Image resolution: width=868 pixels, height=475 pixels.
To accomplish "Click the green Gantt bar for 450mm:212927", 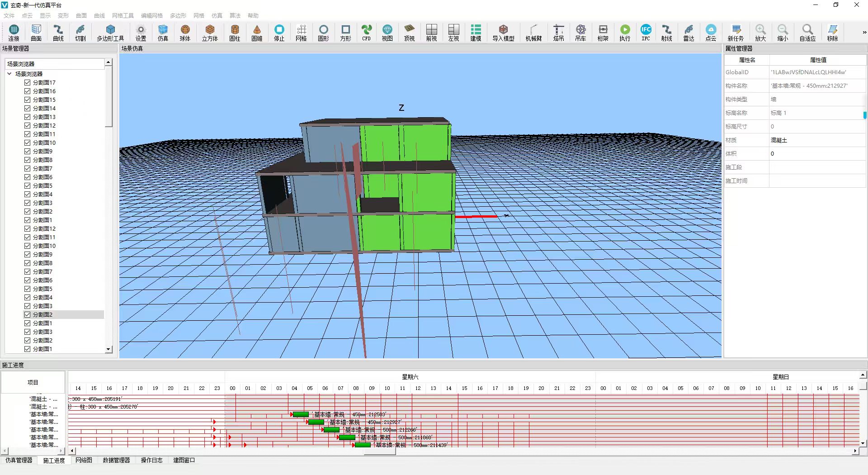I will (316, 422).
